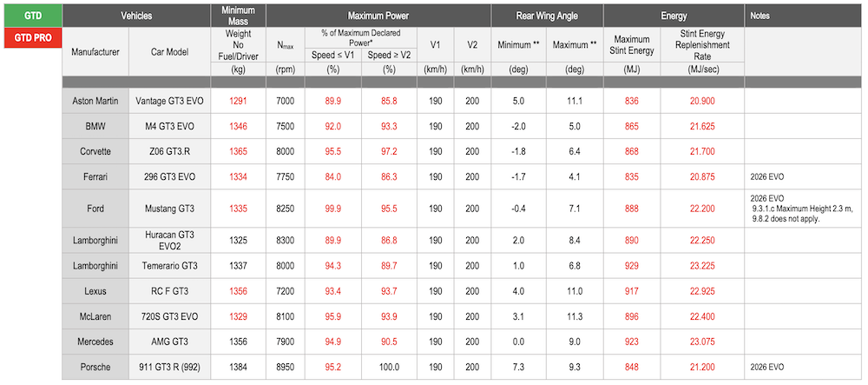Click McLaren maximum wing angle 11.3

pos(575,316)
